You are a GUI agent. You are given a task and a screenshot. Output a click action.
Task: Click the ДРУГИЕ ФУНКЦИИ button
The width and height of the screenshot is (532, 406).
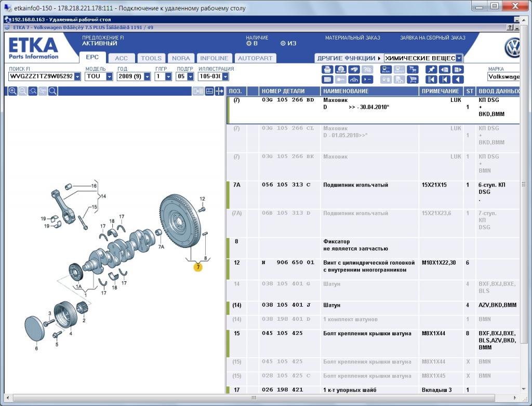pos(349,58)
